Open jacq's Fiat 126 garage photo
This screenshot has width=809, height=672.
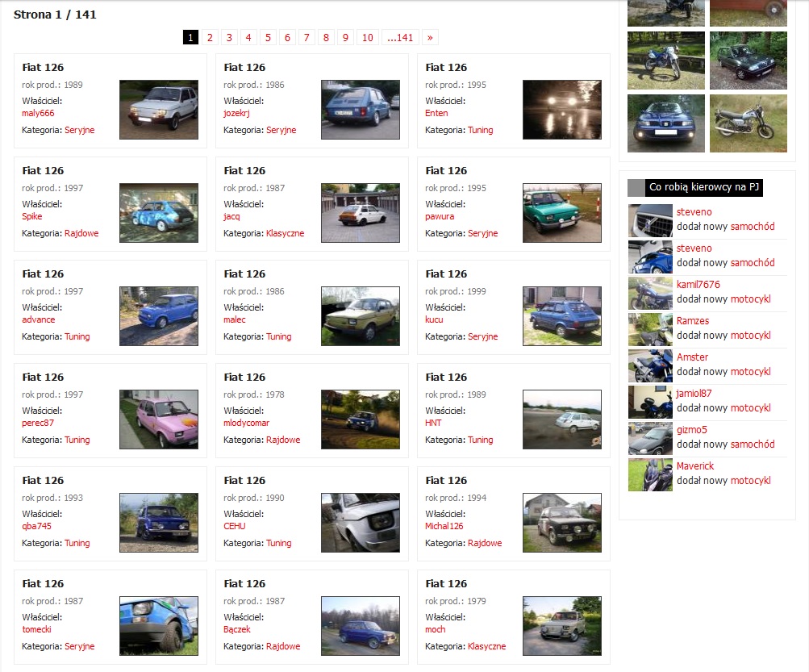(361, 213)
